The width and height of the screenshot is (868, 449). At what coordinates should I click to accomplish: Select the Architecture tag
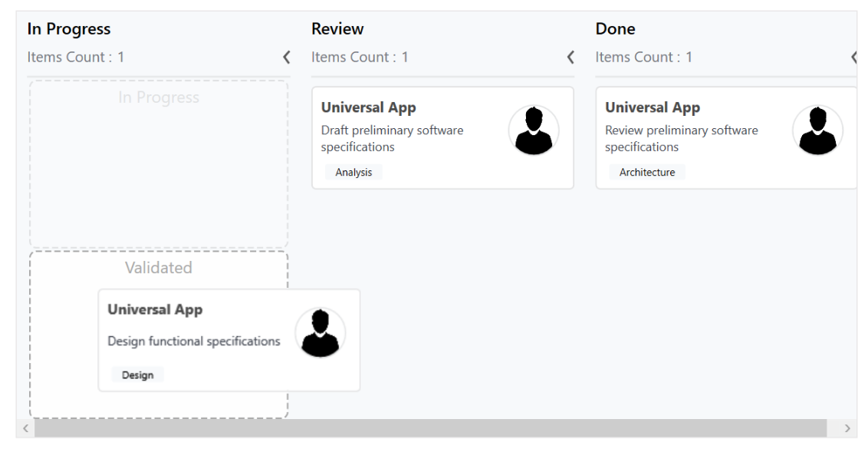647,173
